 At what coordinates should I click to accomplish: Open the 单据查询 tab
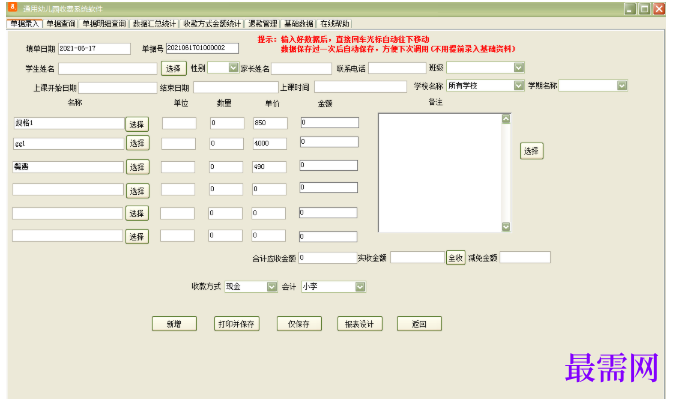[60, 24]
